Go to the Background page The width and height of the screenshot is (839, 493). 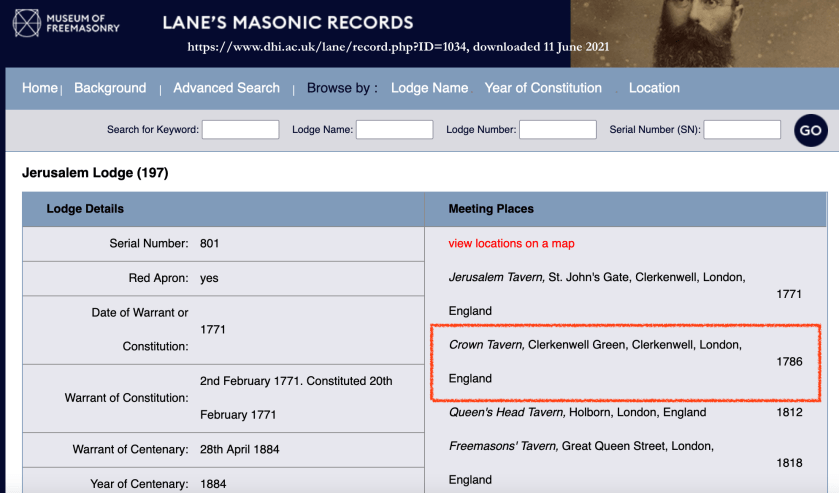coord(110,88)
